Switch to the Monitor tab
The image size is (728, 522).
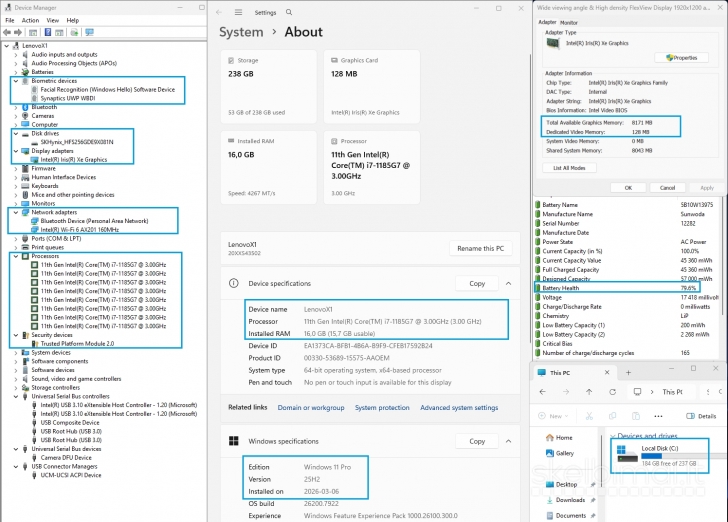[568, 21]
